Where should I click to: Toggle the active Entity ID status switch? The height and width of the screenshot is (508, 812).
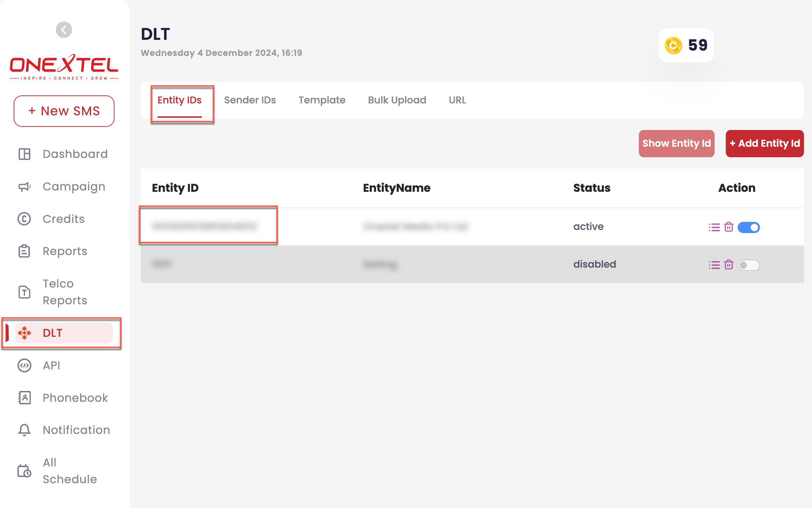pos(748,227)
